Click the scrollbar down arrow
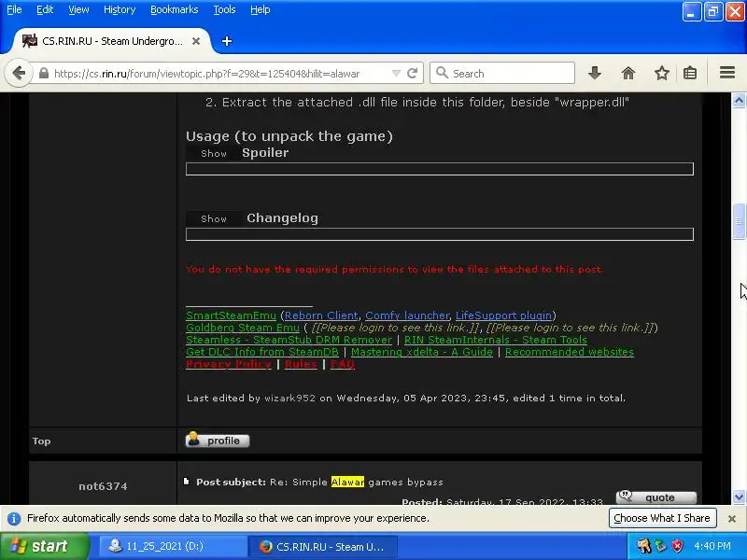Image resolution: width=747 pixels, height=560 pixels. tap(739, 497)
